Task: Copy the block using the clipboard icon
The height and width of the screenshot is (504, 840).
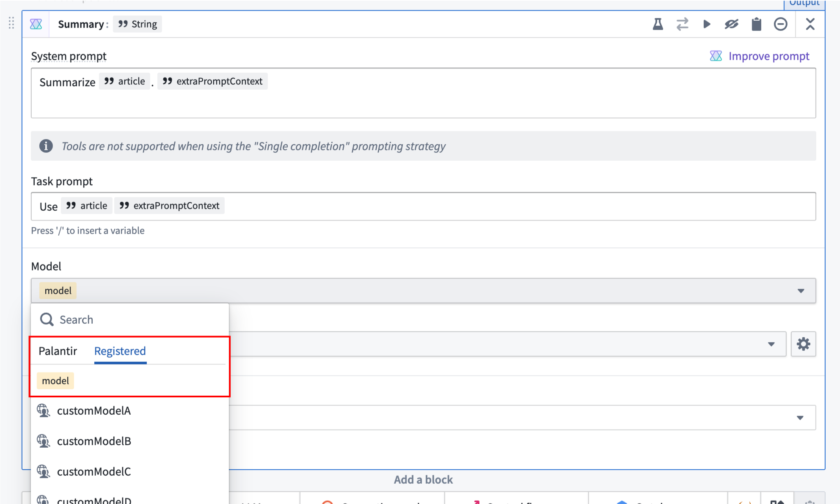Action: (756, 24)
